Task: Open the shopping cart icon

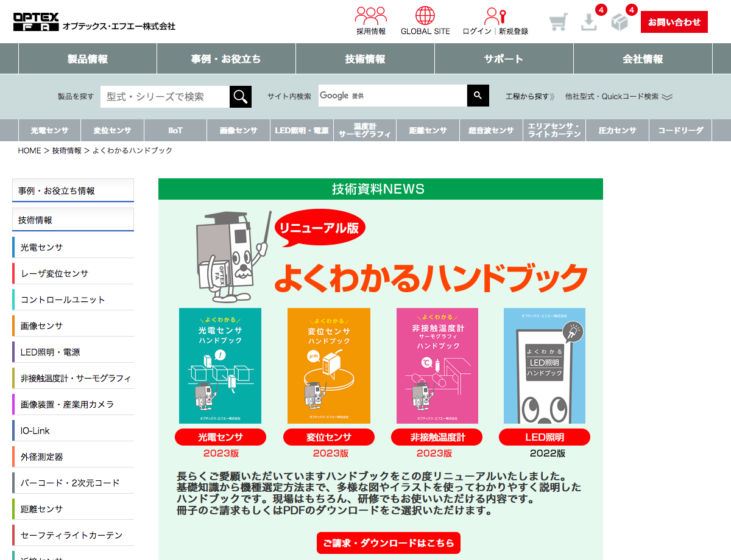Action: [558, 23]
